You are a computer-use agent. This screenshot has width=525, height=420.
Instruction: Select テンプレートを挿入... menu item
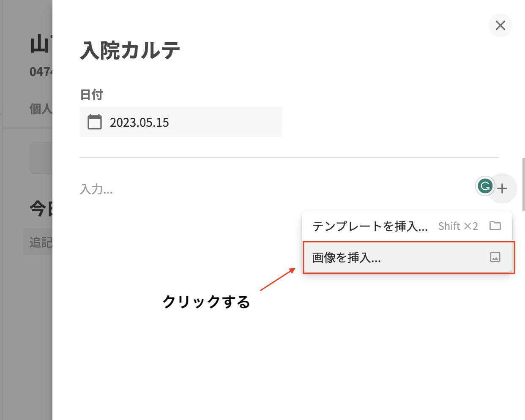[x=370, y=226]
